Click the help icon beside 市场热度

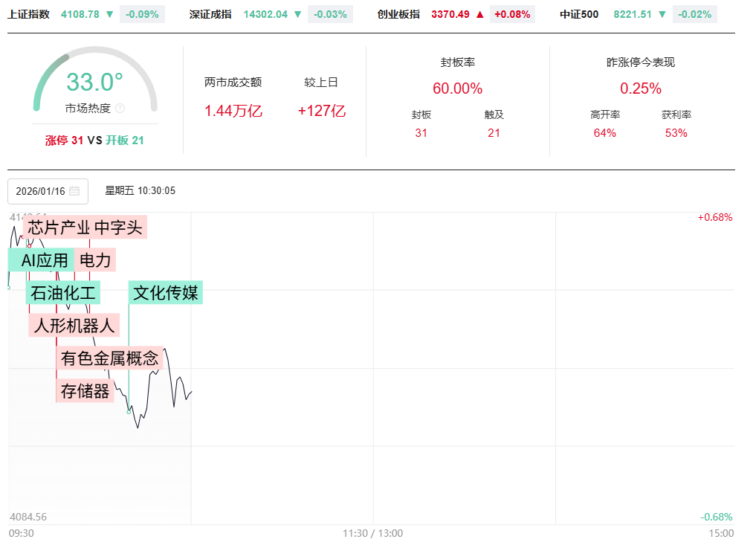[120, 109]
